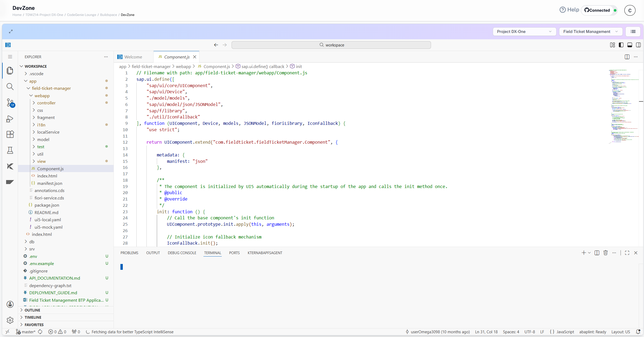Click the Help link
The width and height of the screenshot is (644, 337).
(569, 10)
